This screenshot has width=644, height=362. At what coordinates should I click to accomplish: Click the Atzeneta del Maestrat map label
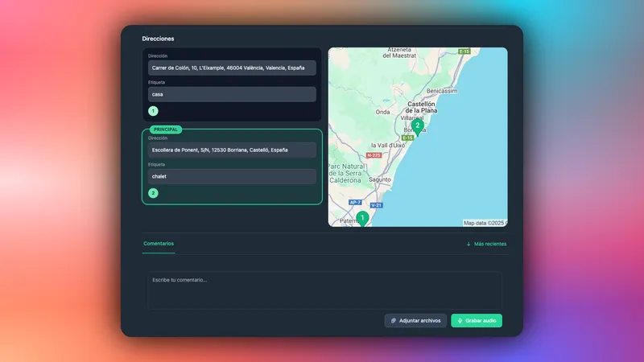tap(399, 52)
